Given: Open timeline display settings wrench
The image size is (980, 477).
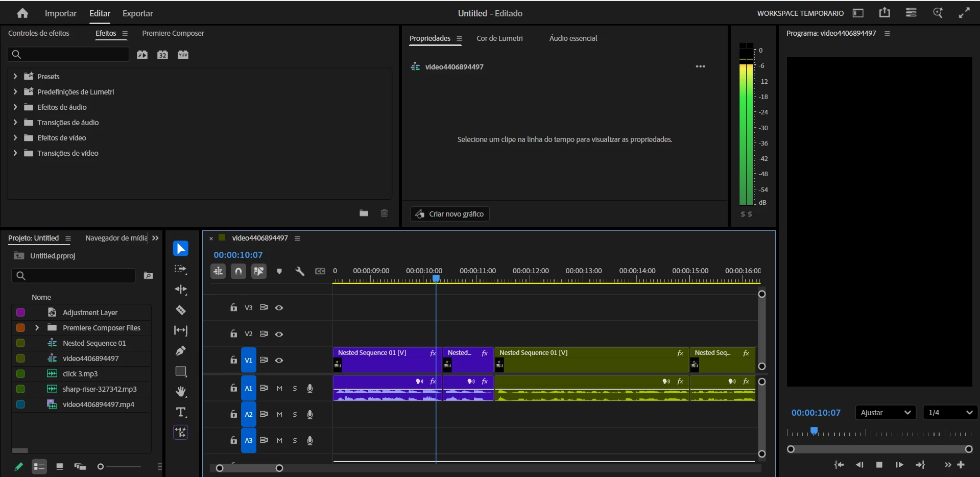Looking at the screenshot, I should click(300, 271).
